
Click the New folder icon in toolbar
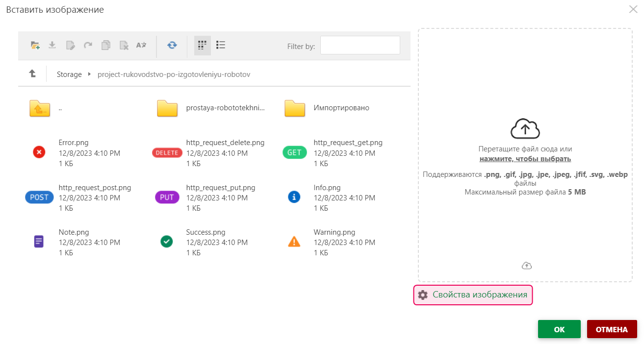point(35,45)
